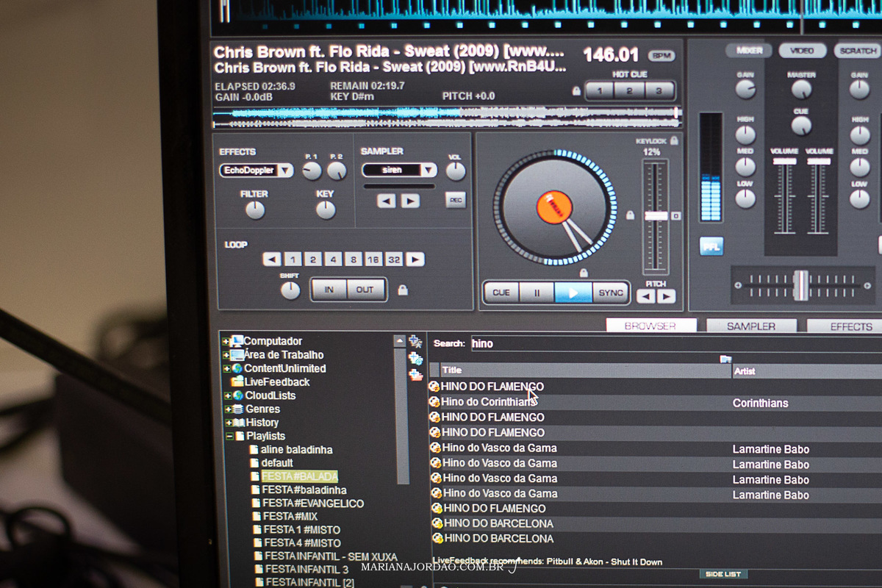Image resolution: width=882 pixels, height=588 pixels.
Task: Toggle the PFL headphone button
Action: (711, 246)
